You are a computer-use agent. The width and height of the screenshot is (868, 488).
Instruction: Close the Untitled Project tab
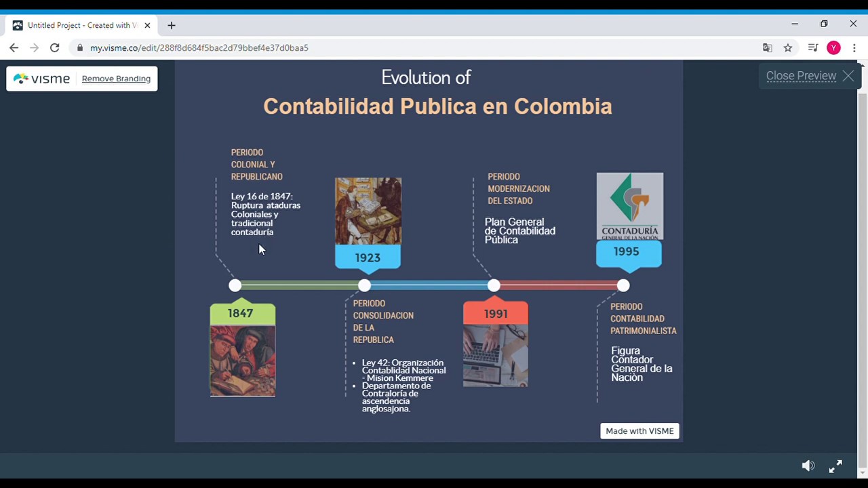click(x=147, y=25)
